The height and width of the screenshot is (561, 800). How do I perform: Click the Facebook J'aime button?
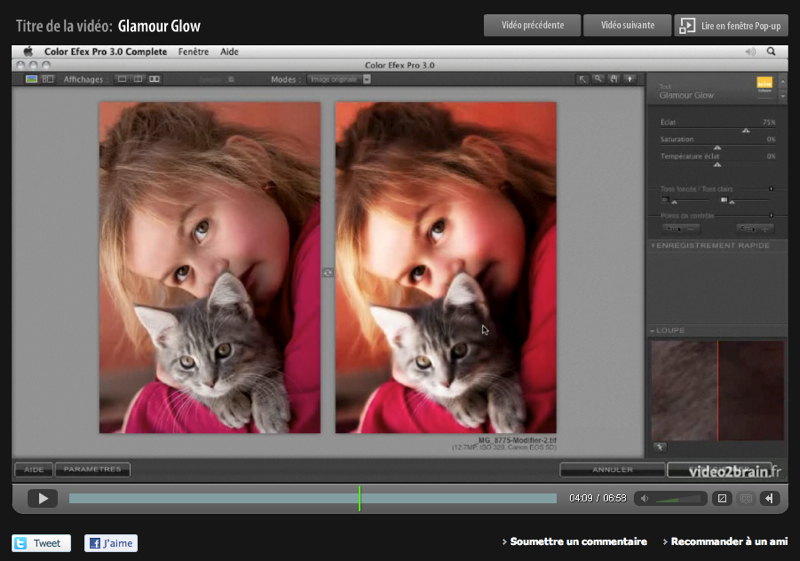(111, 543)
